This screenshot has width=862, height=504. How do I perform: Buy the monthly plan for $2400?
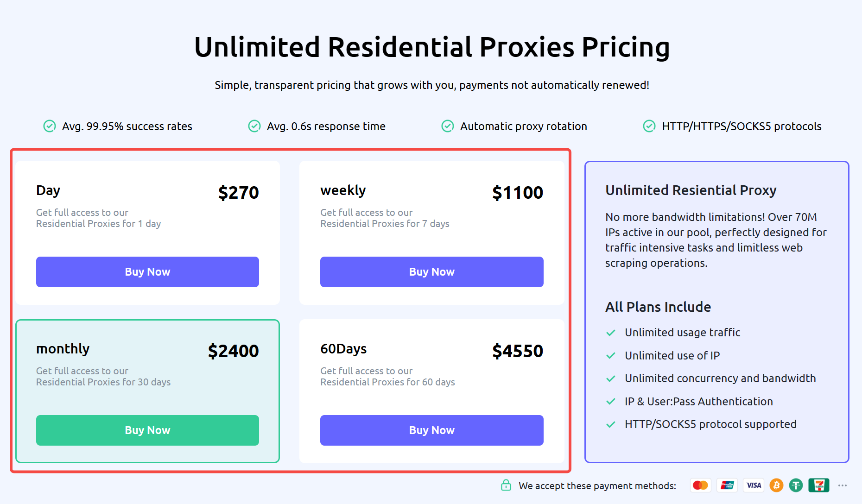click(147, 430)
